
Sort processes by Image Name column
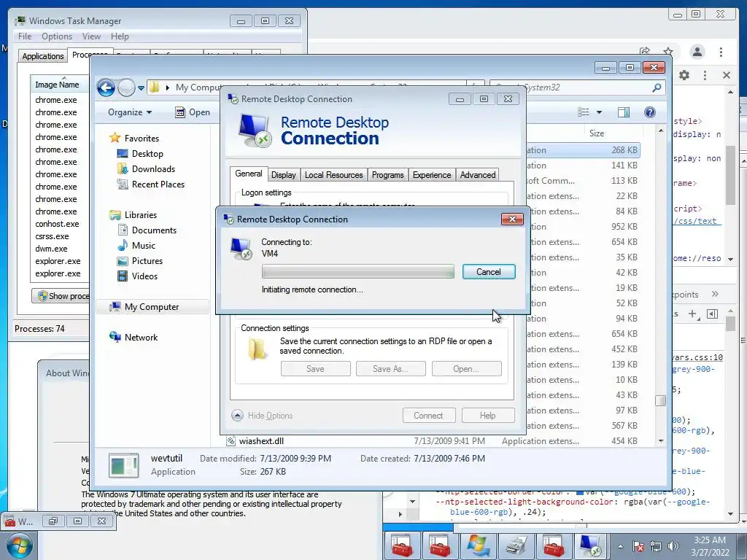pyautogui.click(x=57, y=85)
